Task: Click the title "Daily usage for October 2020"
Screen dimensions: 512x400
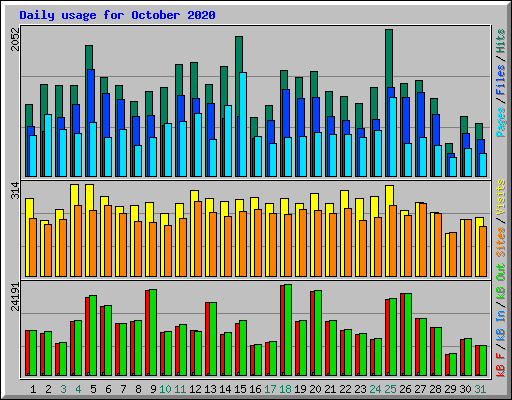Action: 117,15
